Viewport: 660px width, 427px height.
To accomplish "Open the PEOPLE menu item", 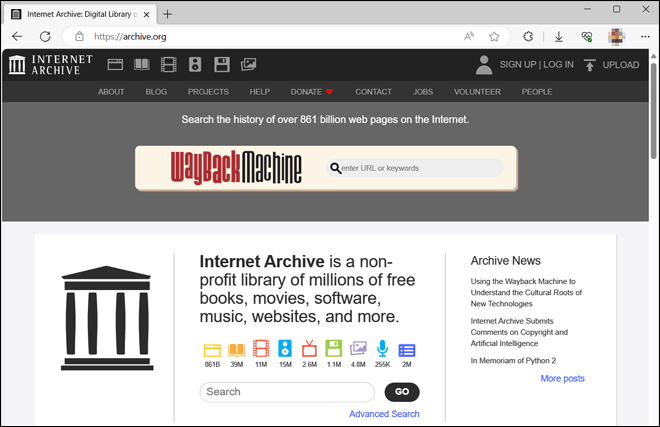I will (x=537, y=92).
